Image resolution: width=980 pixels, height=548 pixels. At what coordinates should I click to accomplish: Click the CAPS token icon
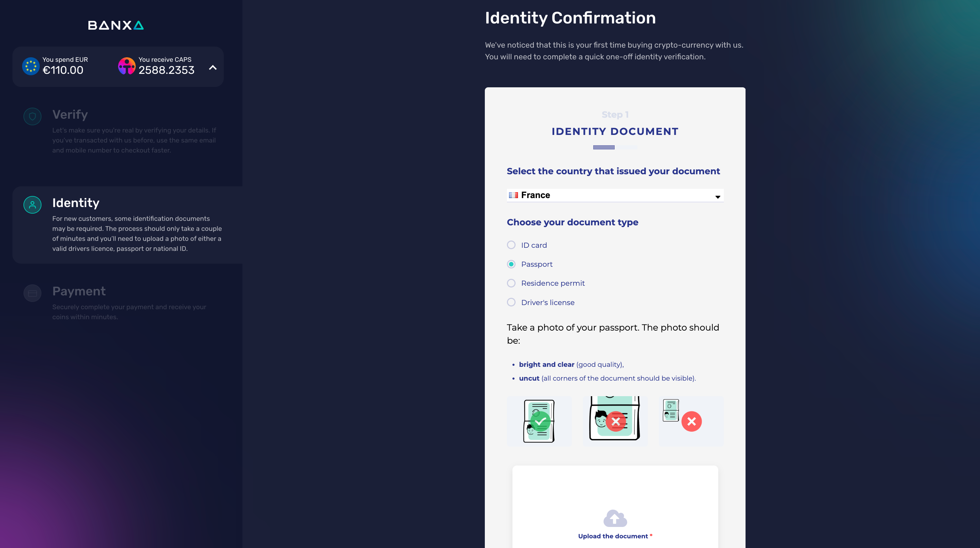coord(127,66)
